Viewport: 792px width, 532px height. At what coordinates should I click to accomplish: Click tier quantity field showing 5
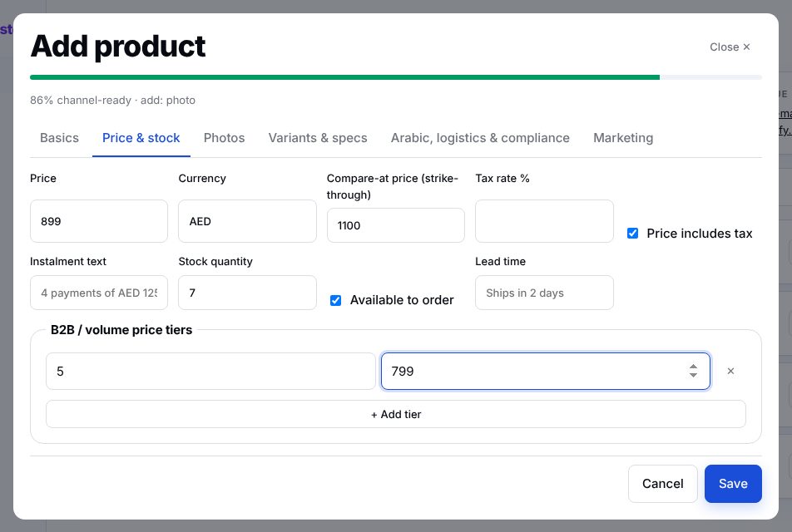(x=210, y=371)
